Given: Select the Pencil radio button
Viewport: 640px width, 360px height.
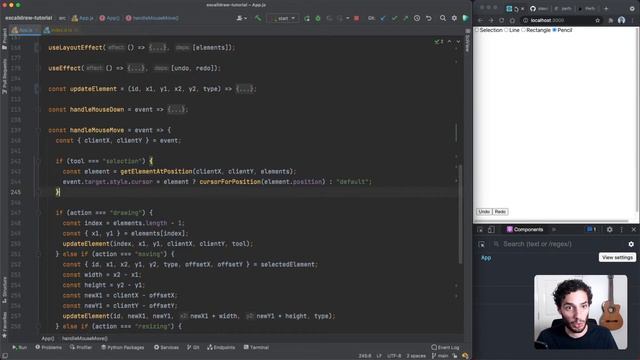Looking at the screenshot, I should pos(554,30).
